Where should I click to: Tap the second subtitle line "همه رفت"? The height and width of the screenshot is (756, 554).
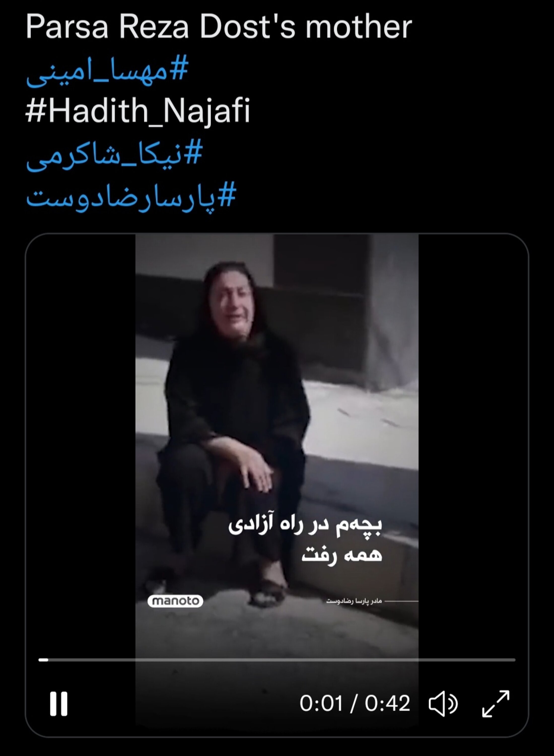[341, 555]
